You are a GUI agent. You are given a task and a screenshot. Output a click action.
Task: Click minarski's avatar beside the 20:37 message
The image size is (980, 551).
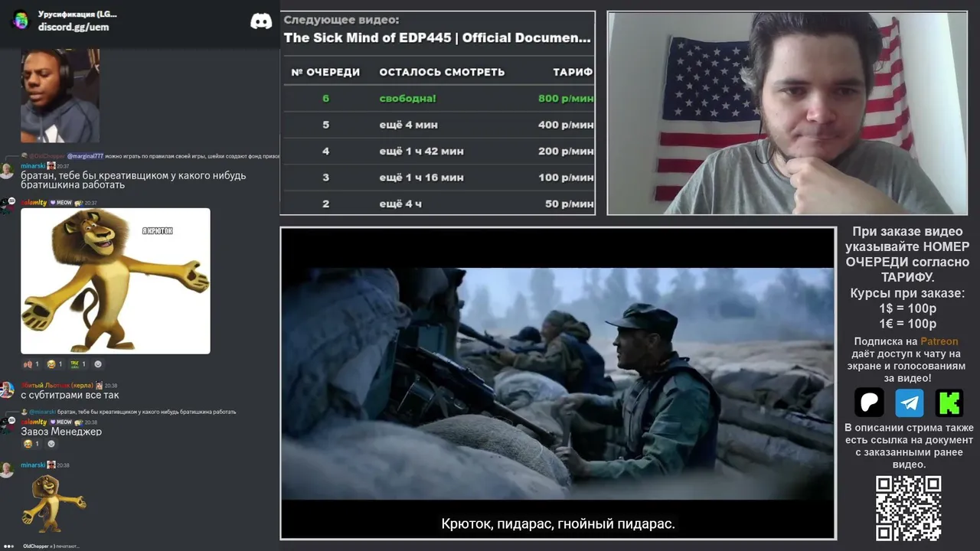7,170
